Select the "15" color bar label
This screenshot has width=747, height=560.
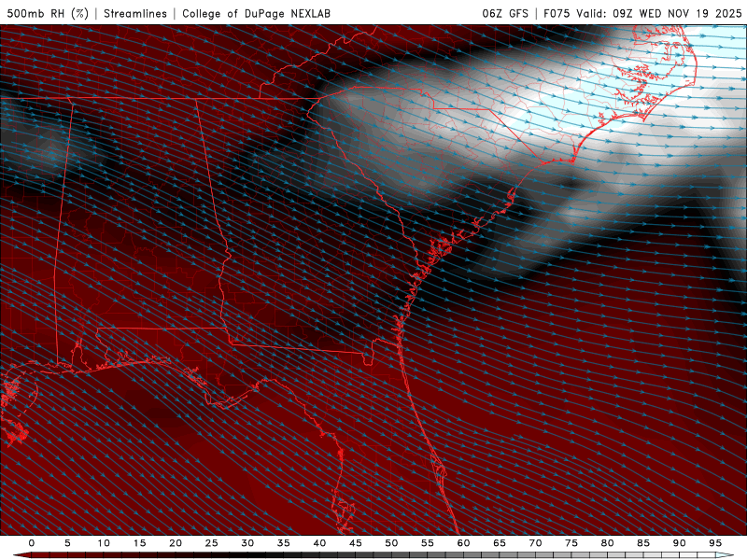(139, 543)
